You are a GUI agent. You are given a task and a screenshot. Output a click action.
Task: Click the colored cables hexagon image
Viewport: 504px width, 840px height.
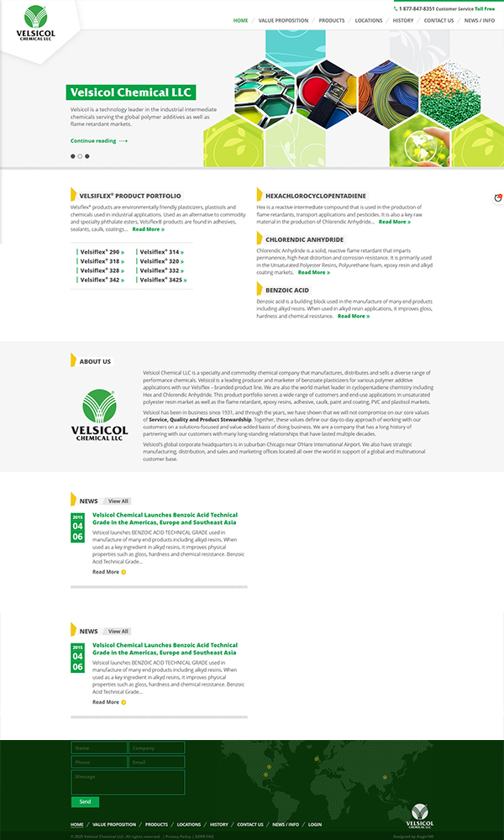[x=388, y=94]
